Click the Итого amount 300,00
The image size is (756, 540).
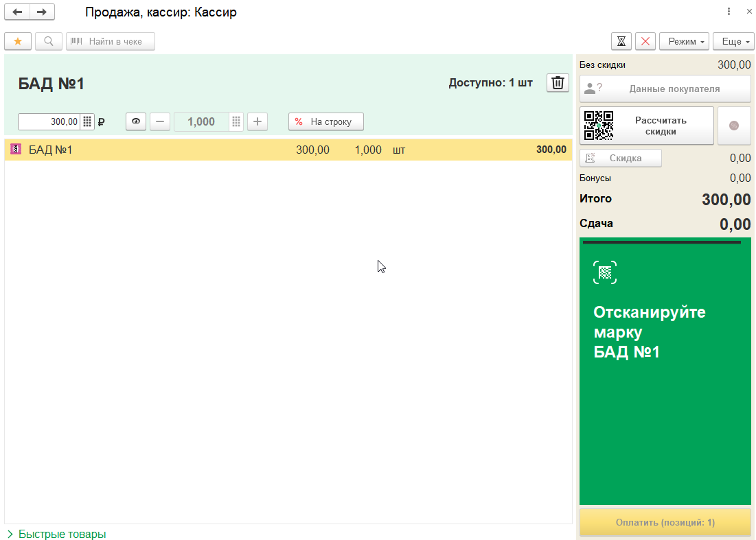[726, 200]
